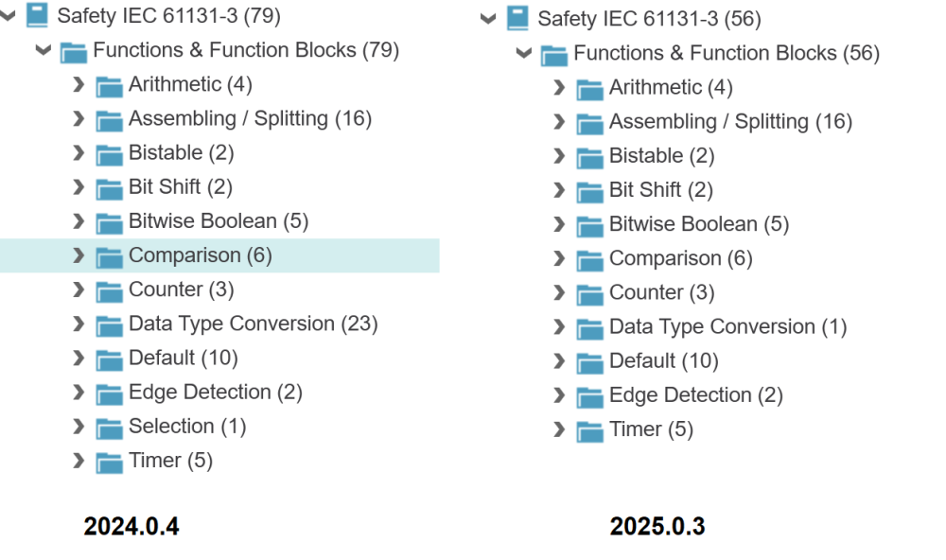The image size is (946, 560).
Task: Expand the Timer (5) folder in the 2025.0.3 tree
Action: [x=559, y=430]
